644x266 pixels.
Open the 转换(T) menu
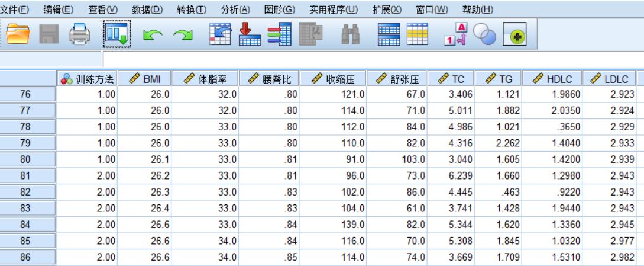192,9
